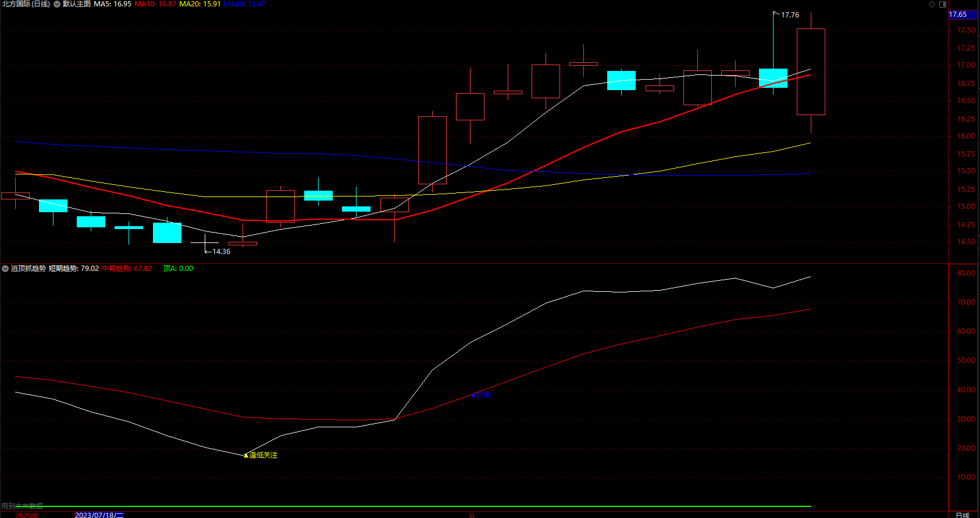
Task: Toggle the side panel icon at top right
Action: [943, 4]
